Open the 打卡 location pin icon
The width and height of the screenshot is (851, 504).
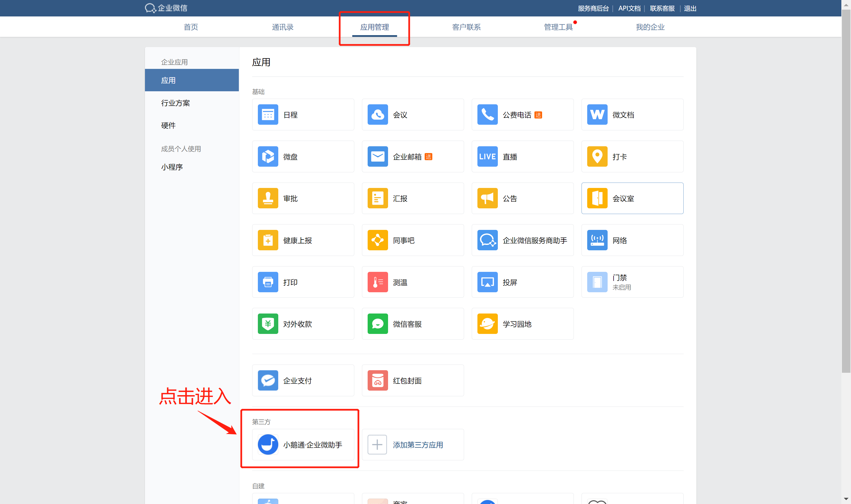point(597,156)
